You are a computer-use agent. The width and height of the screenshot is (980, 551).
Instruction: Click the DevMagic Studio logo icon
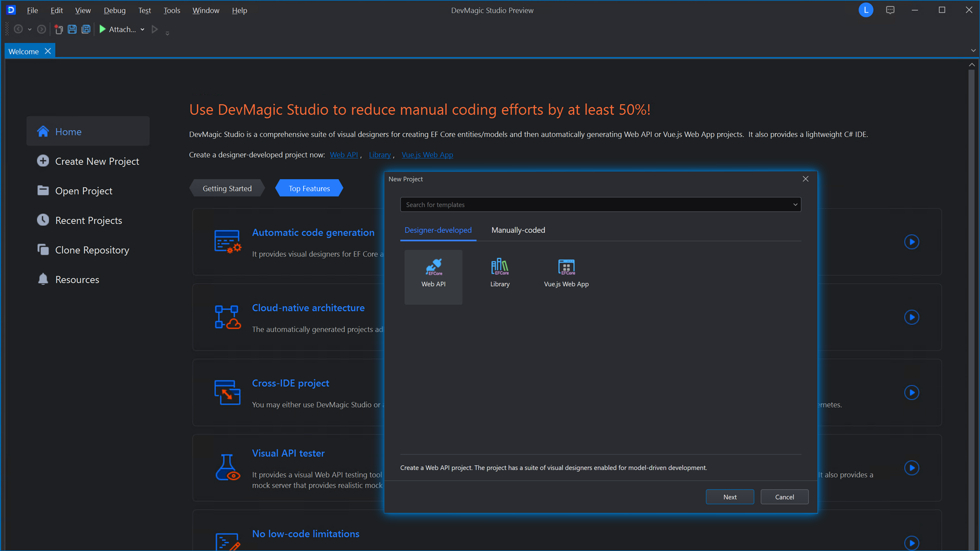click(11, 10)
